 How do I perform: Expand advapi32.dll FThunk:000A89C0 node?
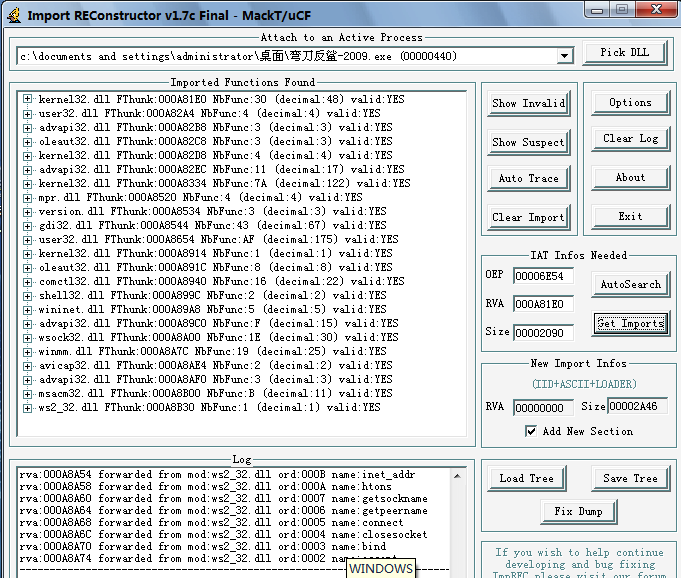coord(27,324)
